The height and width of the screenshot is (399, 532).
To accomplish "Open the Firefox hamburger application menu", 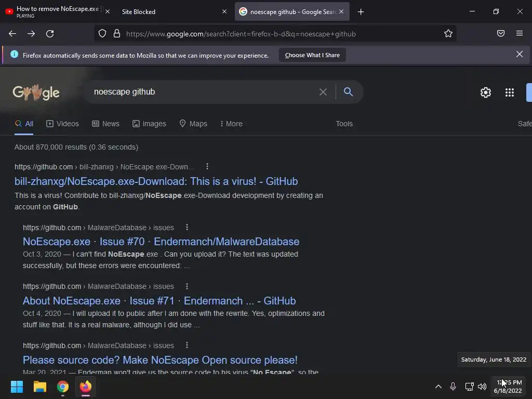I will coord(519,33).
